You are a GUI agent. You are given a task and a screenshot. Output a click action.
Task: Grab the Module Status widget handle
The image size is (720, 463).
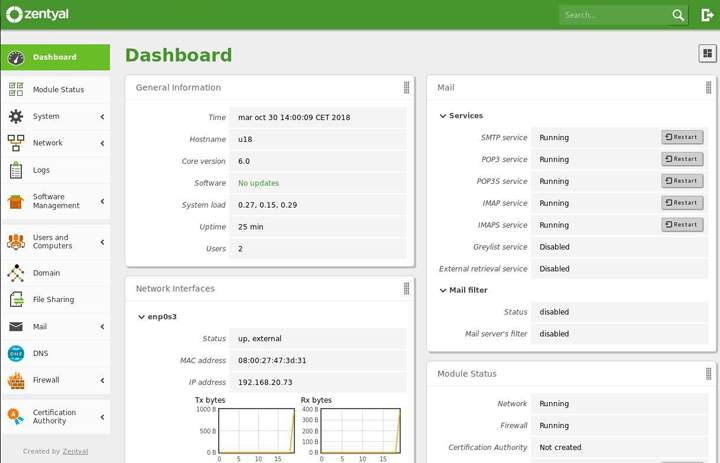click(709, 374)
